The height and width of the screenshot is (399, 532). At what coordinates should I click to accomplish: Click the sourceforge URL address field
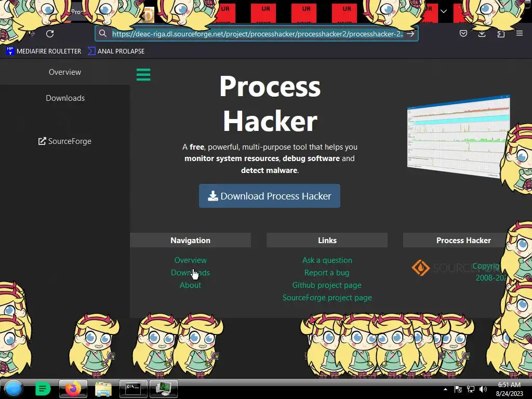click(258, 34)
